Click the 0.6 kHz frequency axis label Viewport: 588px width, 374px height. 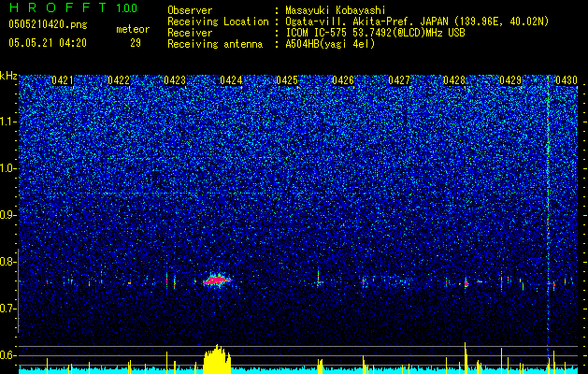tap(8, 355)
